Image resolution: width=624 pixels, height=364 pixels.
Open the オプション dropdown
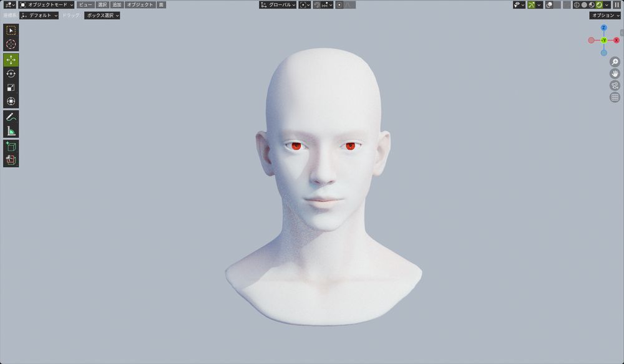[605, 16]
